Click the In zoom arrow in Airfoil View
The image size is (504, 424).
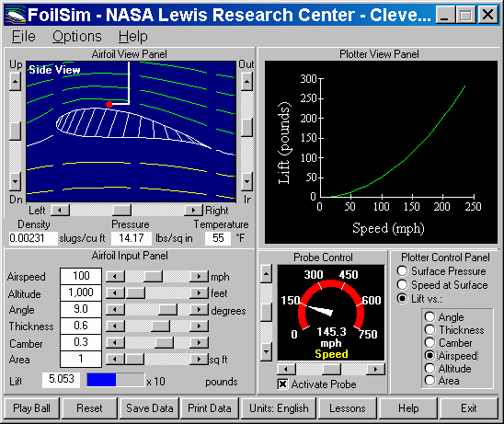pos(246,181)
